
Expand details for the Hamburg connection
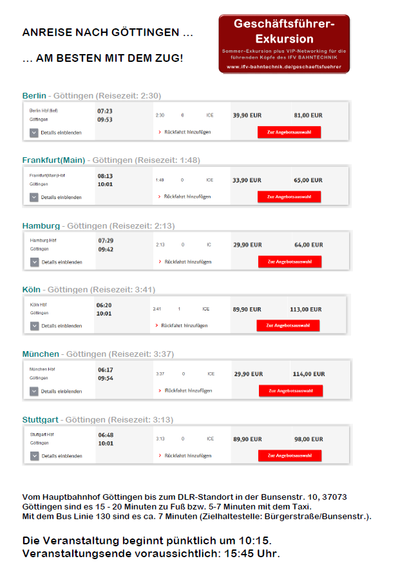tap(57, 262)
